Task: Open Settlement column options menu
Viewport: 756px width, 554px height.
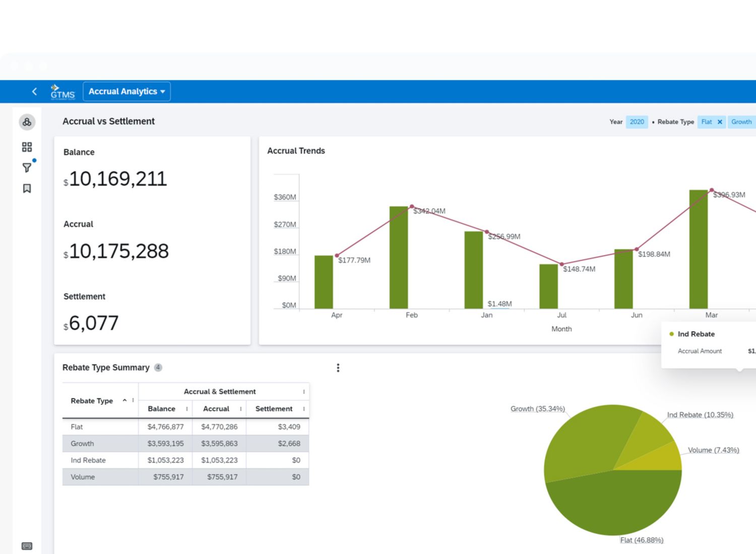Action: pos(304,409)
